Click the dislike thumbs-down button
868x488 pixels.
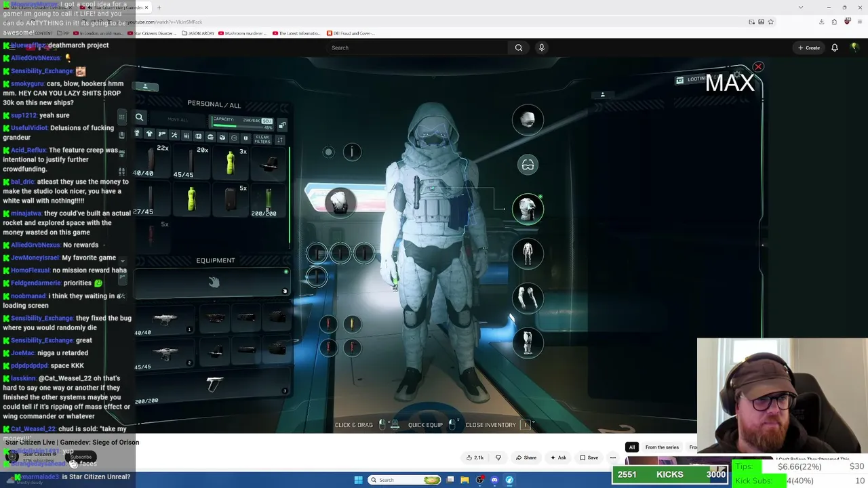[x=498, y=457]
